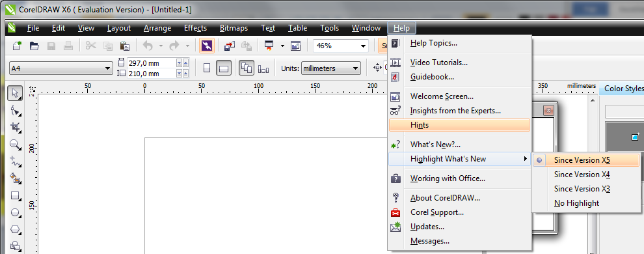Open the Layout menu
This screenshot has width=644, height=254.
tap(118, 28)
